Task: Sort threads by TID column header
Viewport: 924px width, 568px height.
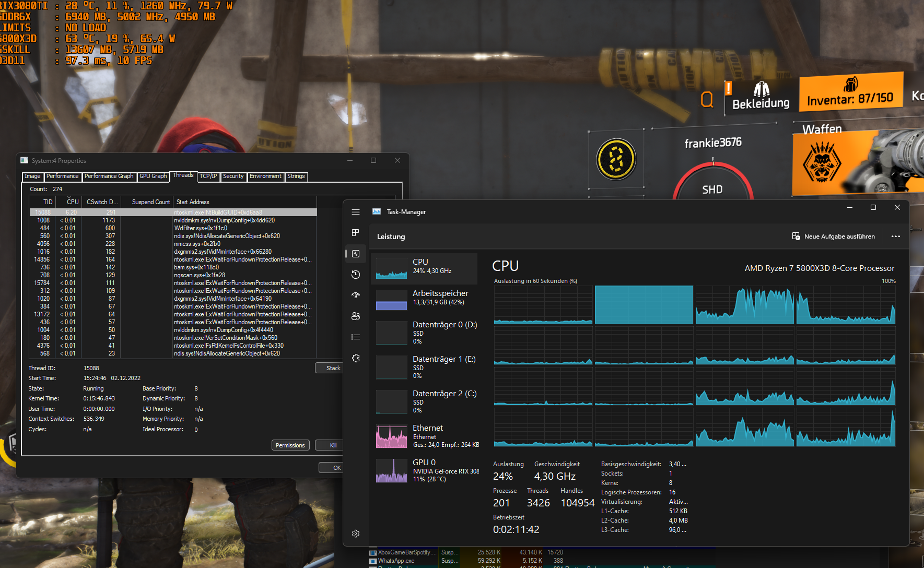Action: coord(42,202)
